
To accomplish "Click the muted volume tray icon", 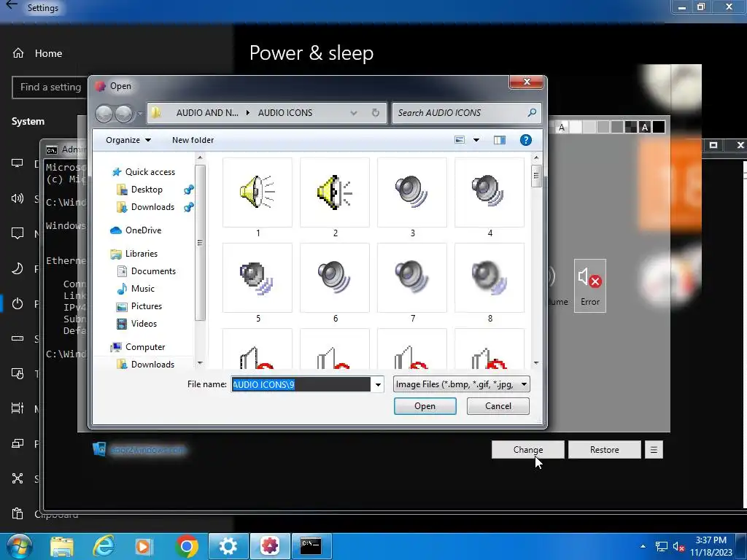I will 679,546.
